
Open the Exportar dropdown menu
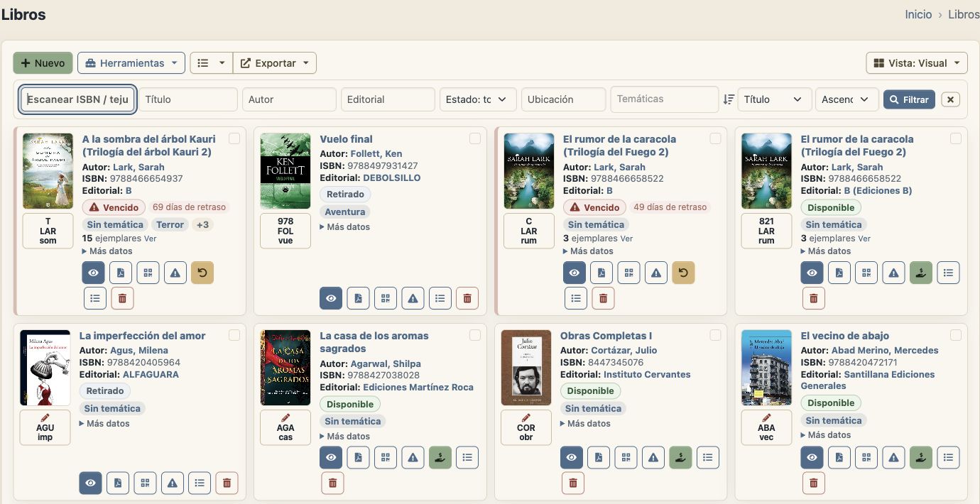(x=275, y=63)
